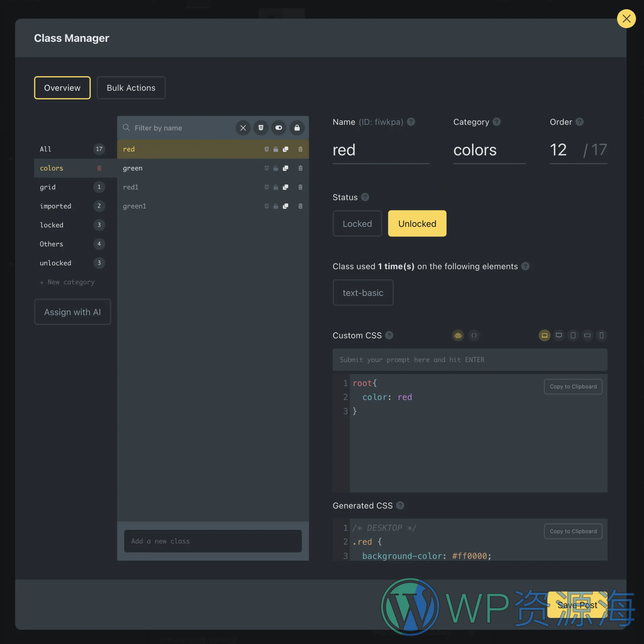
Task: Click Assign with AI button
Action: (72, 312)
